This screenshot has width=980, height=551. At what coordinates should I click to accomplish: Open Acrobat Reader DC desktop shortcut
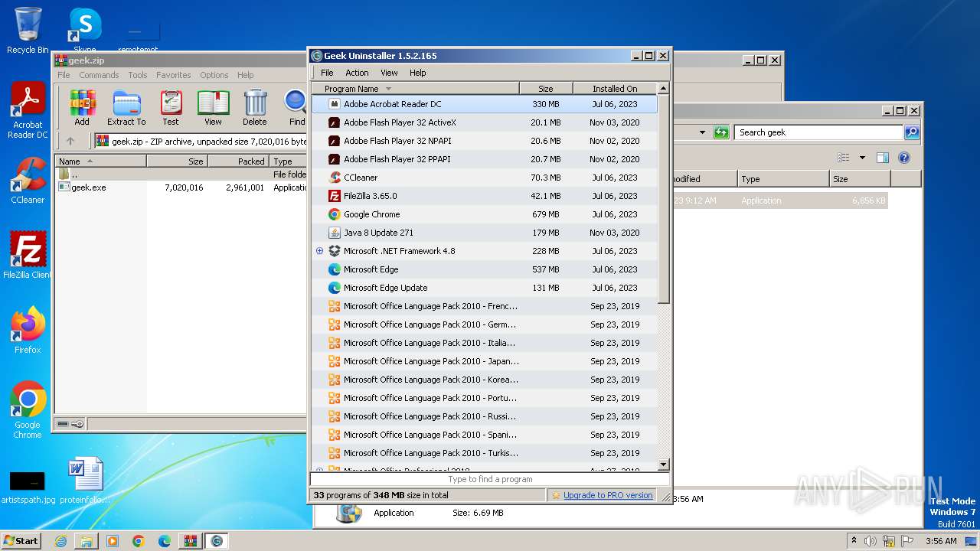(x=28, y=111)
